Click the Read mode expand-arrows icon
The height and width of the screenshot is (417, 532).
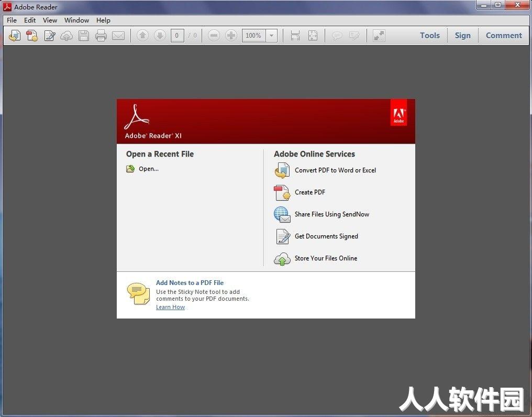[x=379, y=36]
